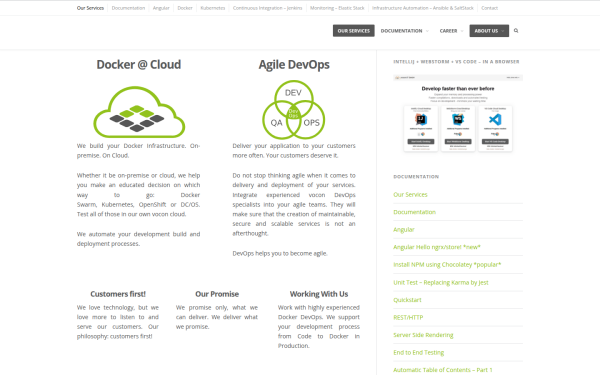Open Documentation in main navigation

(x=401, y=31)
